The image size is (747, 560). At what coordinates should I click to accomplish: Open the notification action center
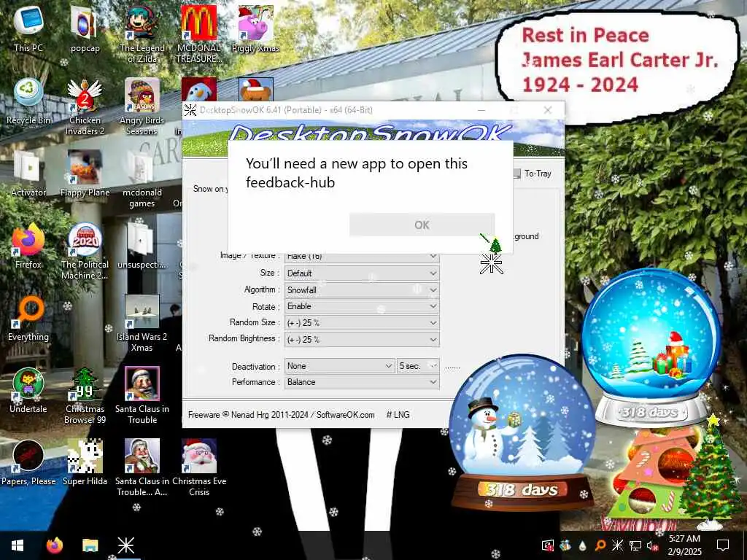(723, 545)
